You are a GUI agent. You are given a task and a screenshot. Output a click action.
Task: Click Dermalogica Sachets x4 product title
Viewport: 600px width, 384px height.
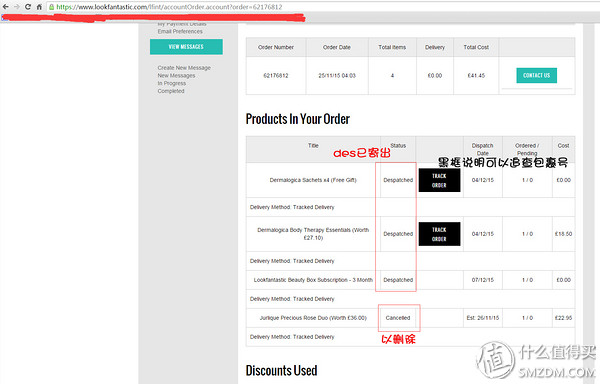[313, 180]
